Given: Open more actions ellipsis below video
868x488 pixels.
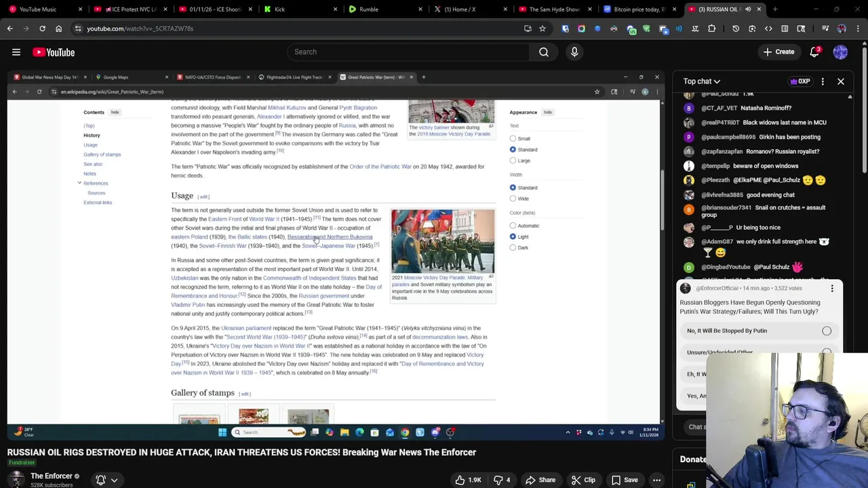Looking at the screenshot, I should pos(656,480).
